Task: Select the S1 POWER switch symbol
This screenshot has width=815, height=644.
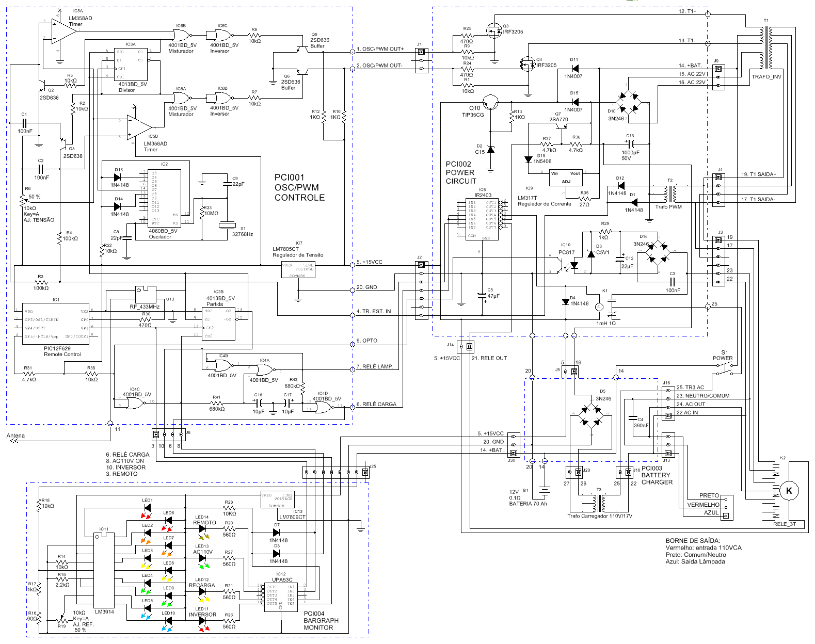Action: click(724, 369)
